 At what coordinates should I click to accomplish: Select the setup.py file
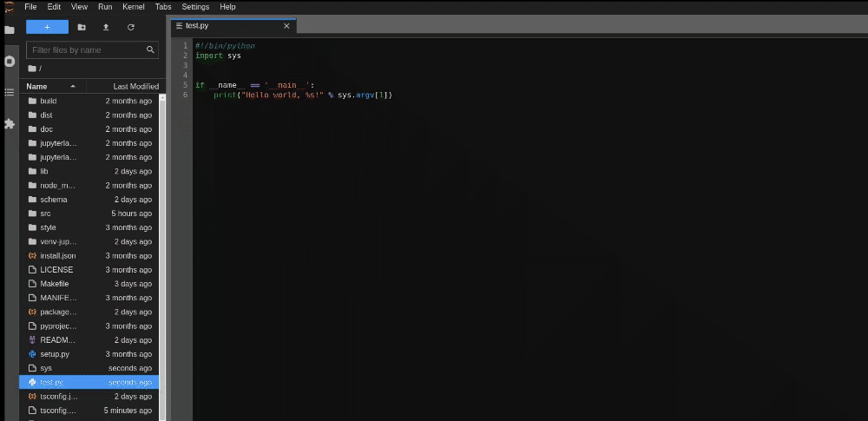pyautogui.click(x=89, y=354)
